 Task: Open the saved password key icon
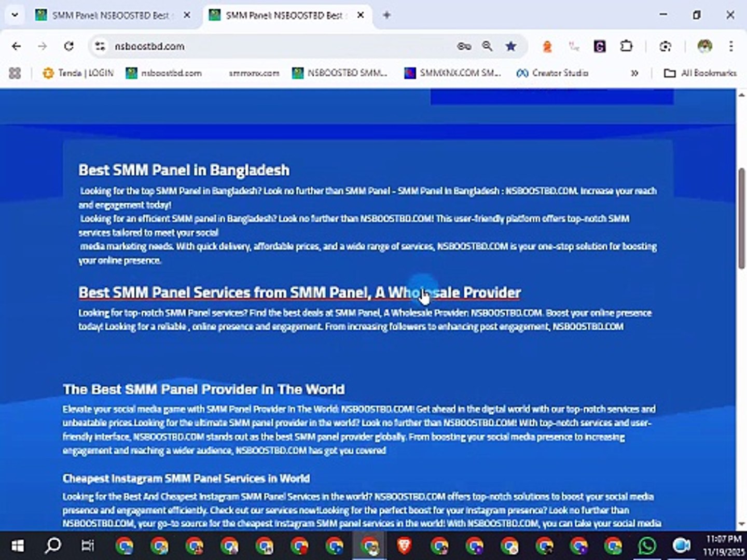point(464,46)
